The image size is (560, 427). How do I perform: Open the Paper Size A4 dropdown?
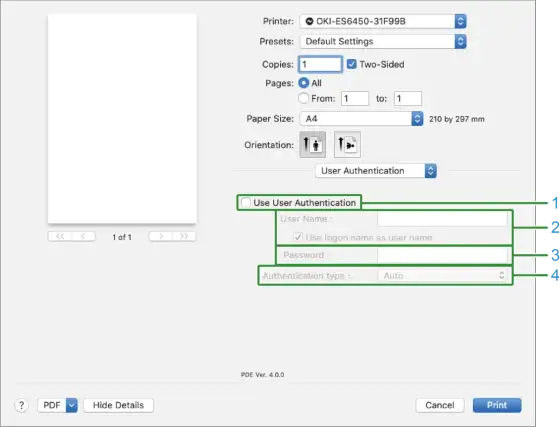point(361,119)
